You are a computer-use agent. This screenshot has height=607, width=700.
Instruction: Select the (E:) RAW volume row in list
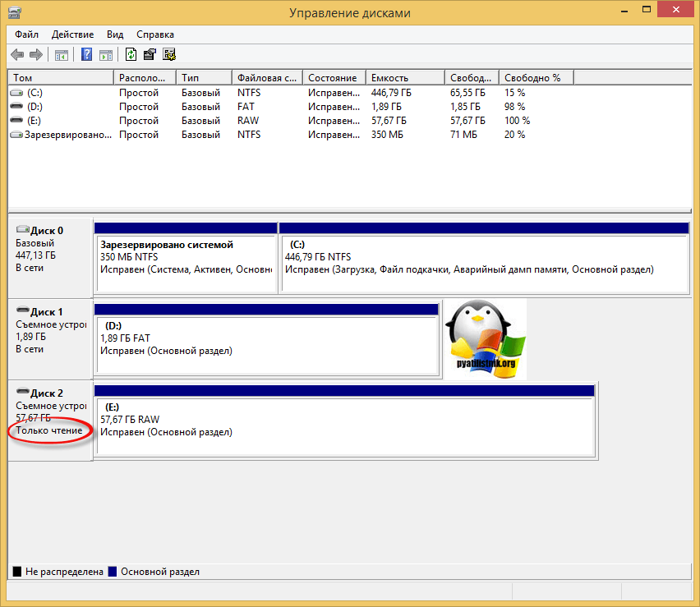pyautogui.click(x=35, y=121)
